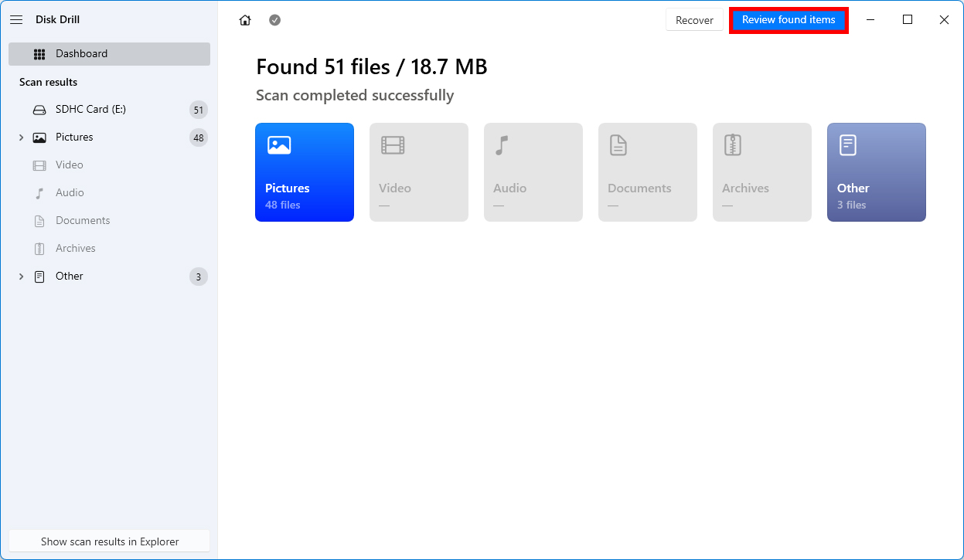Viewport: 964px width, 560px height.
Task: Collapse the Scan results section
Action: 48,81
